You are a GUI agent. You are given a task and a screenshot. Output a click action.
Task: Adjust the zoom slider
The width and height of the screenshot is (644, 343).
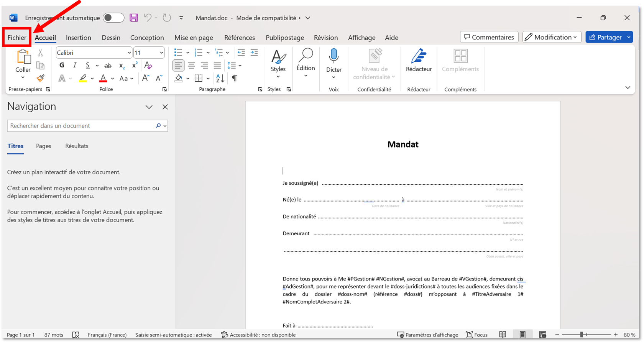582,335
